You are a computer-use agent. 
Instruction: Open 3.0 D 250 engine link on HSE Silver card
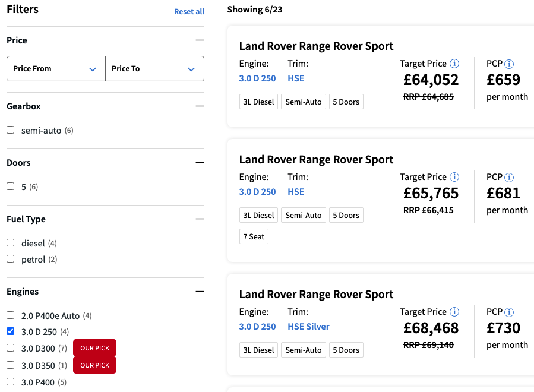pyautogui.click(x=257, y=327)
